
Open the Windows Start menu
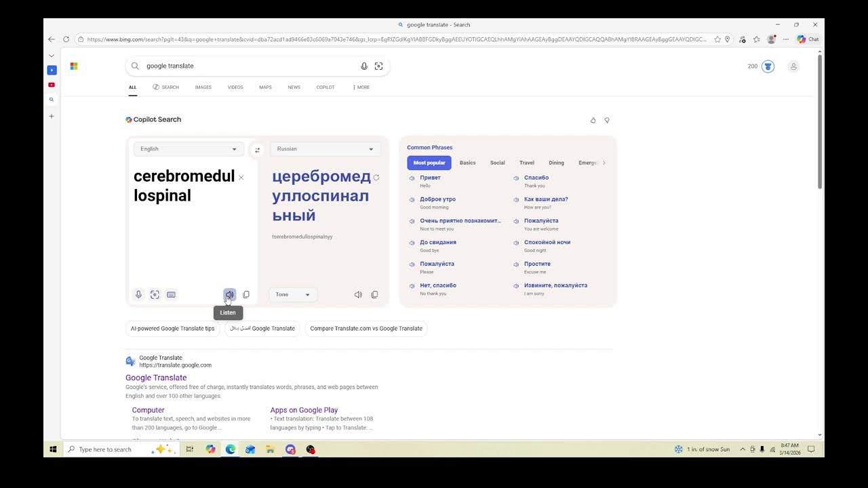(x=53, y=449)
